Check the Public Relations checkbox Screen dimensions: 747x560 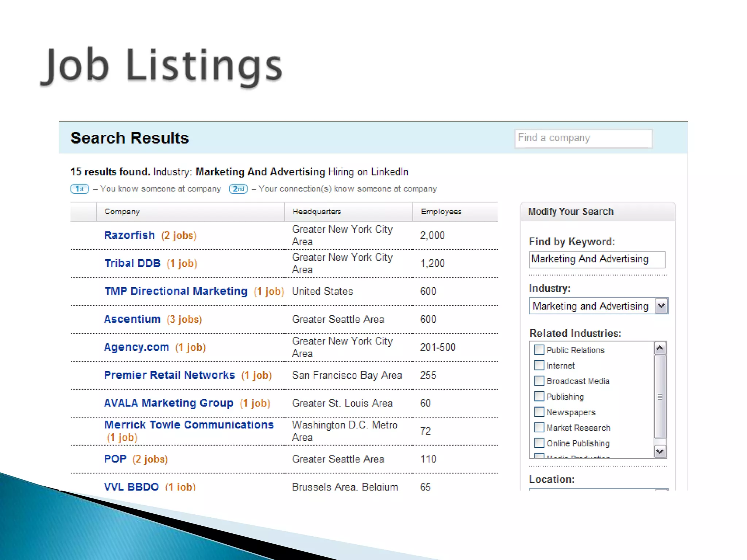(539, 350)
